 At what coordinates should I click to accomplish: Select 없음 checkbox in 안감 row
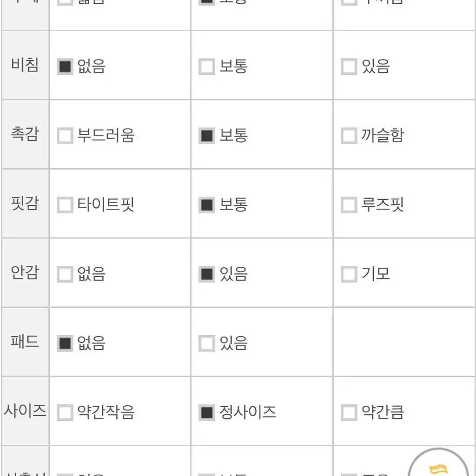[65, 274]
